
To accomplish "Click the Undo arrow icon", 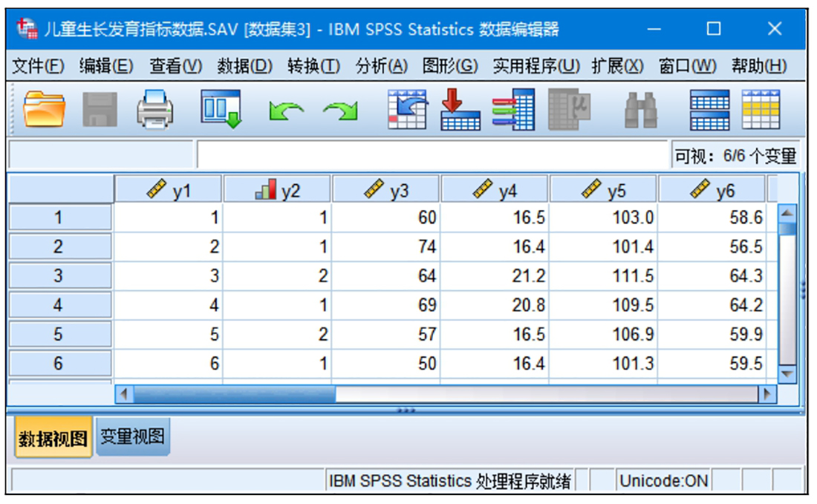I will (286, 111).
